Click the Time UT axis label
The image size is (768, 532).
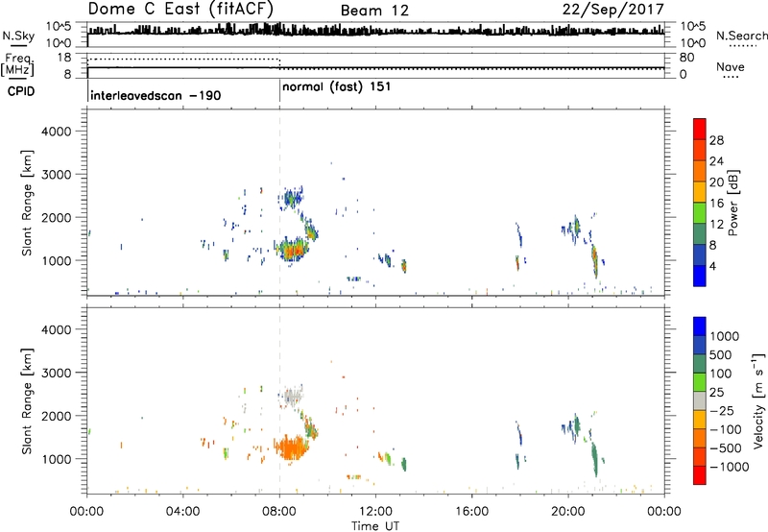[375, 526]
